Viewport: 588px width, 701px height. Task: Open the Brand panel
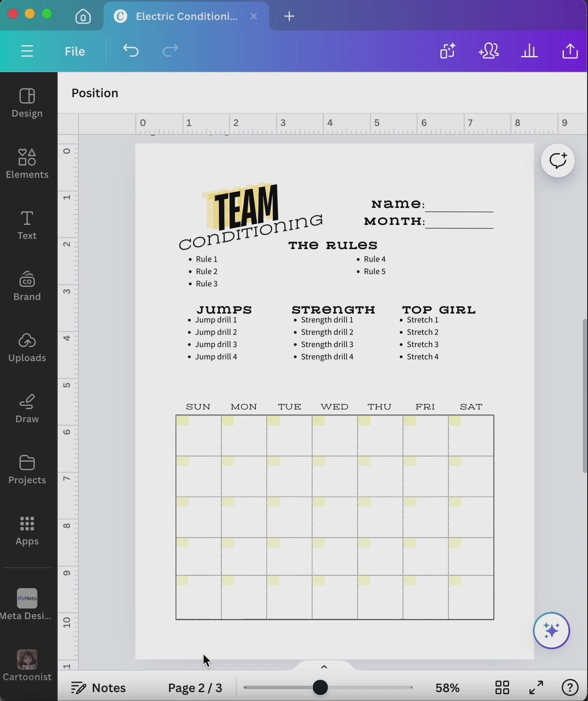coord(27,286)
